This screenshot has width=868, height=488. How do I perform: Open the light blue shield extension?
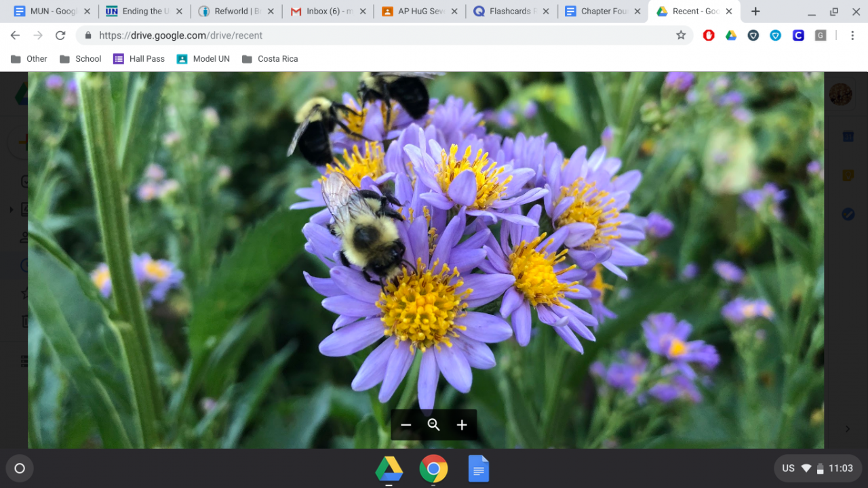coord(776,35)
